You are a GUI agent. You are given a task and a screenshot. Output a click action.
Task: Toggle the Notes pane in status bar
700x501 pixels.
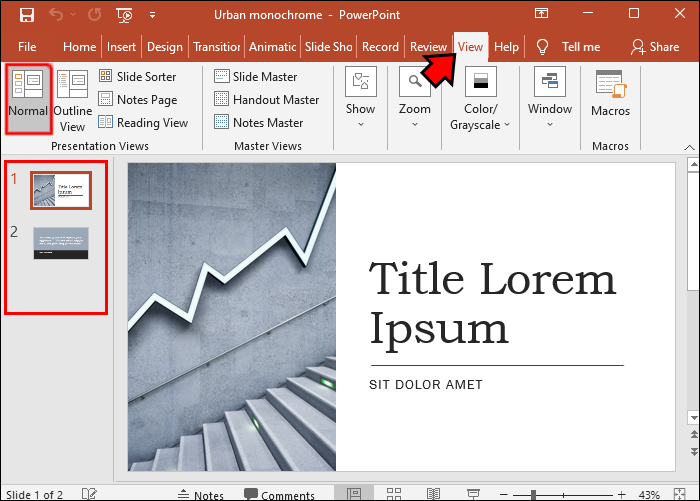coord(201,495)
